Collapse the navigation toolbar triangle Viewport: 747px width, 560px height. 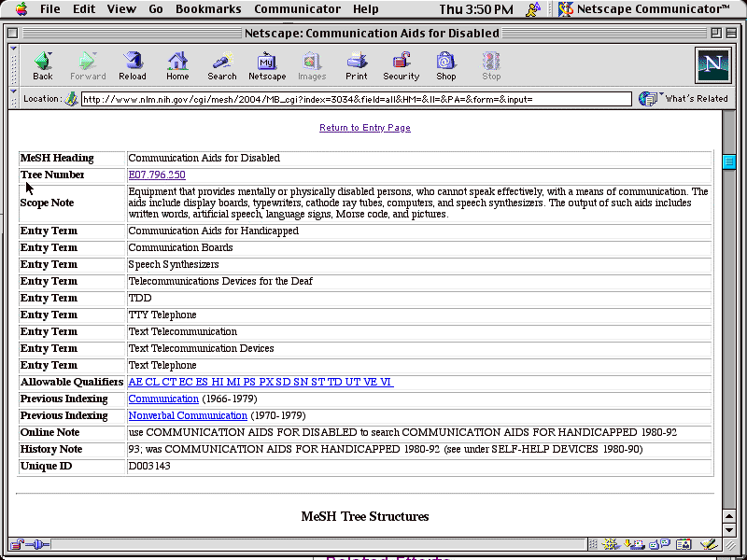13,49
